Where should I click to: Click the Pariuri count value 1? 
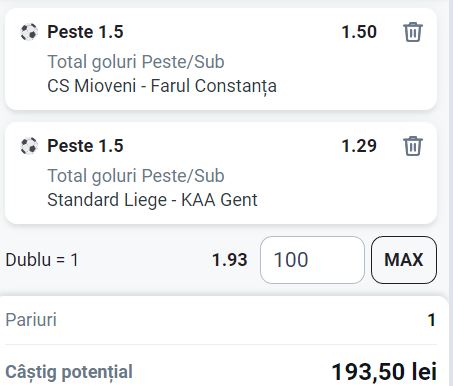432,320
